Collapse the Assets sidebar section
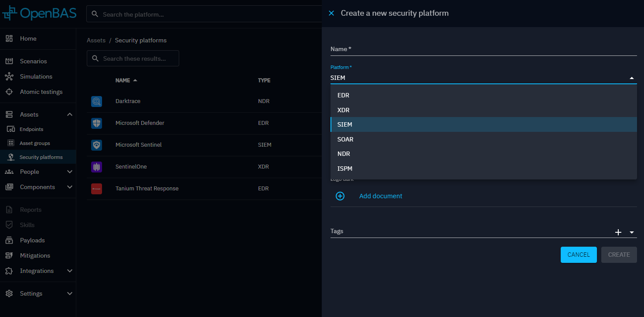This screenshot has width=644, height=317. coord(69,114)
